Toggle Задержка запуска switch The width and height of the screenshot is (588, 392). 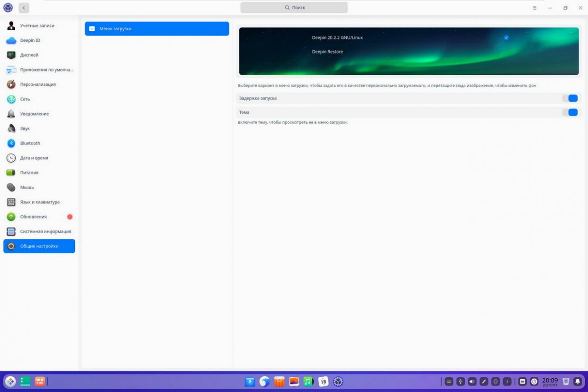coord(570,98)
